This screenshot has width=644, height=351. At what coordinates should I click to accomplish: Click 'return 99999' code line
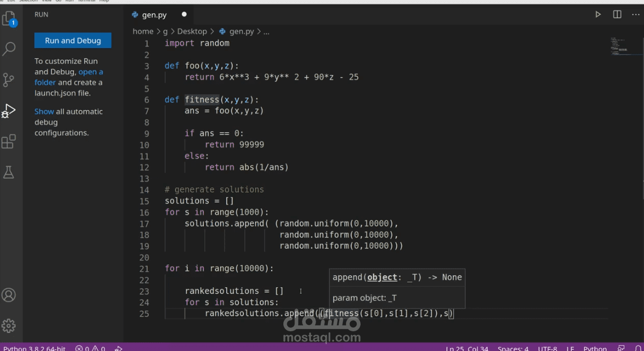click(x=235, y=145)
